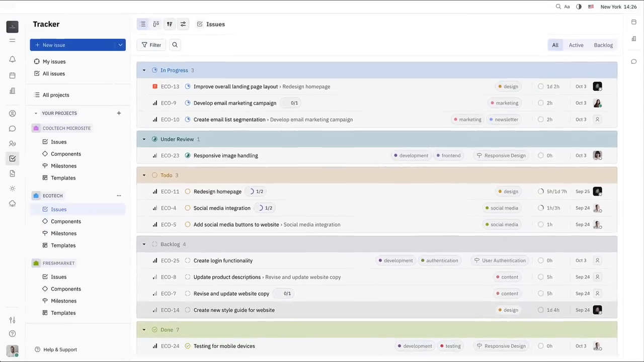The image size is (644, 362).
Task: Collapse the In Progress group
Action: click(x=144, y=70)
